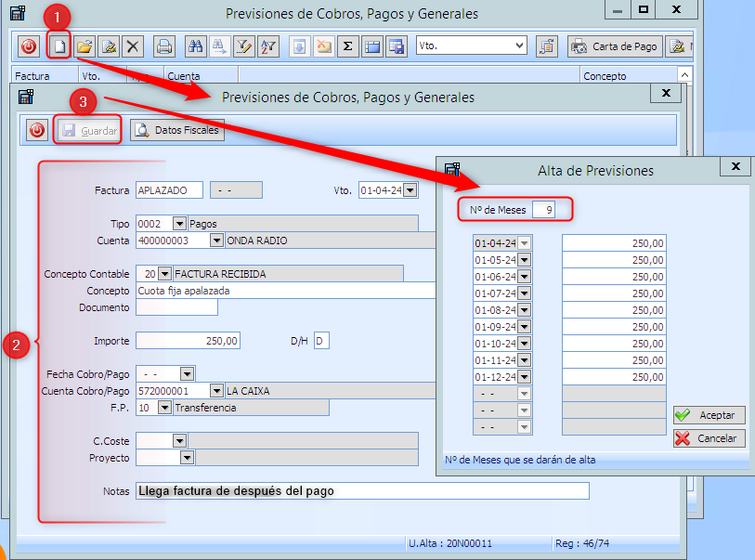This screenshot has width=755, height=560.
Task: Open the Cuenta Cobro/Pago account dropdown
Action: point(216,391)
